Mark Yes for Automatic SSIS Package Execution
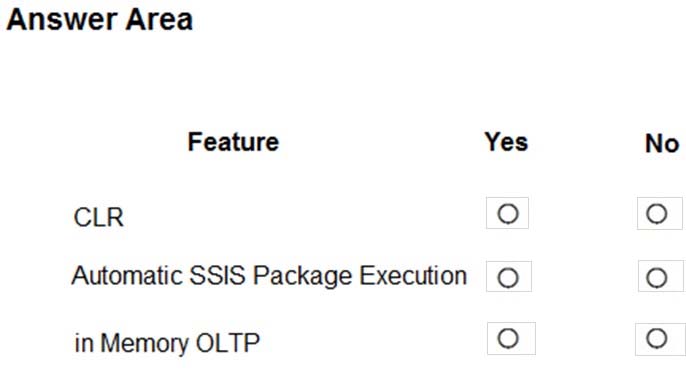The image size is (686, 385). click(508, 277)
